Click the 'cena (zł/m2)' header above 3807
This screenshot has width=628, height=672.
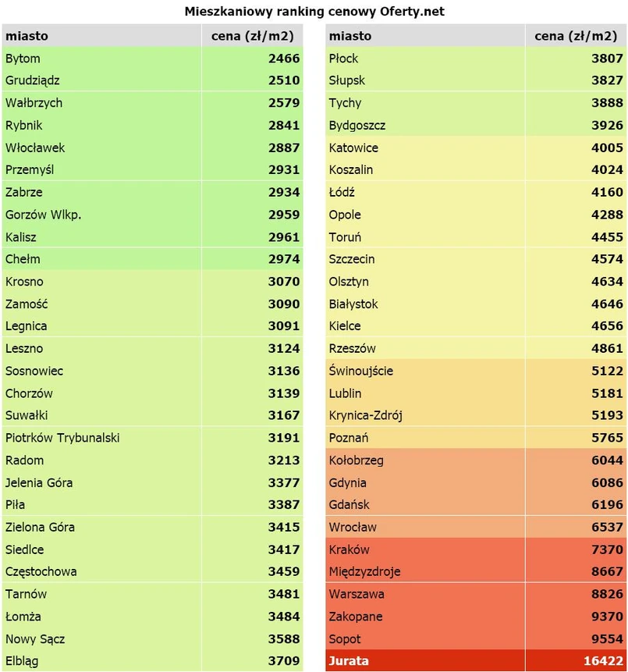tap(576, 36)
